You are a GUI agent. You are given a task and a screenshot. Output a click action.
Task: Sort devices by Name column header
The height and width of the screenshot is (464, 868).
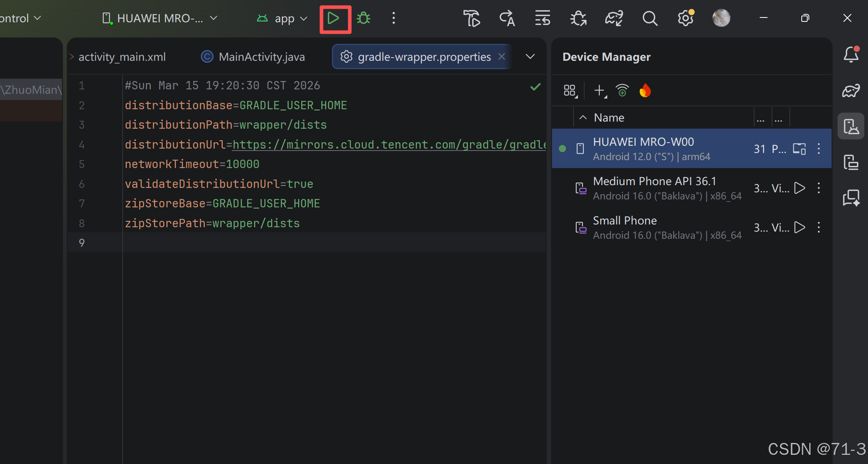pos(609,118)
